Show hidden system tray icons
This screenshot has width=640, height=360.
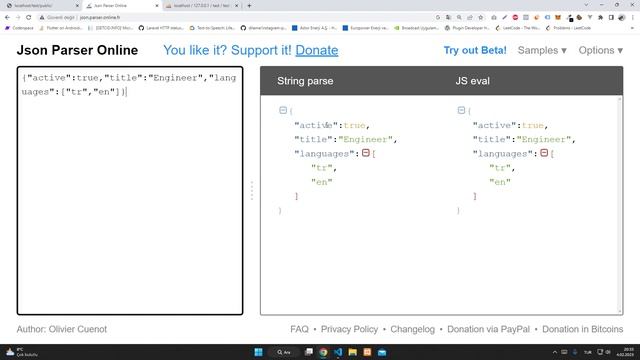coord(555,352)
